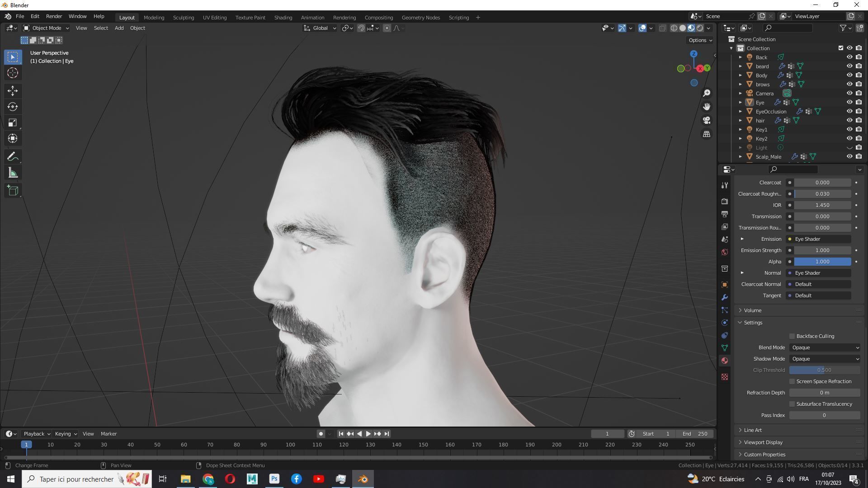The image size is (868, 488).
Task: Expand the Scalp_Male tree item
Action: (x=741, y=157)
